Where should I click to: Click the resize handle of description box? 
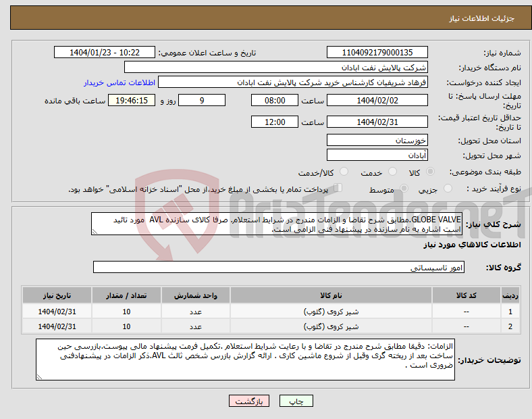point(95,232)
